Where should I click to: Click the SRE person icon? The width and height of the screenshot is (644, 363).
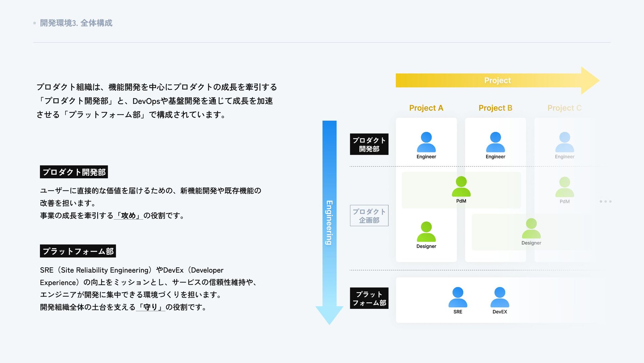pos(458,297)
